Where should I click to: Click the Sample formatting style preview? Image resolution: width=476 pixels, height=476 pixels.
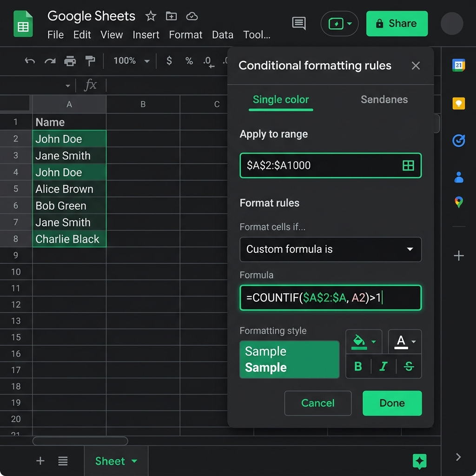tap(289, 359)
